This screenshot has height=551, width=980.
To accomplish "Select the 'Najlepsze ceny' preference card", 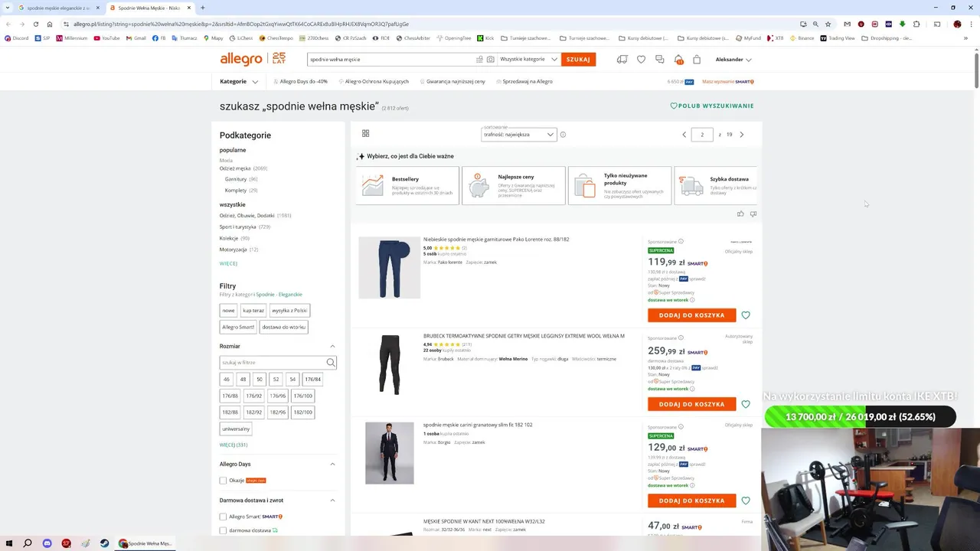I will [x=514, y=185].
